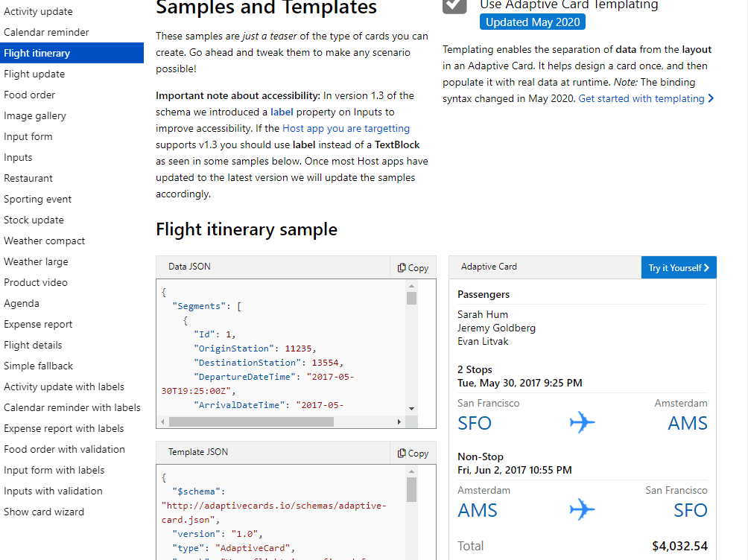Copy the Data JSON contents
The height and width of the screenshot is (560, 748).
click(413, 267)
